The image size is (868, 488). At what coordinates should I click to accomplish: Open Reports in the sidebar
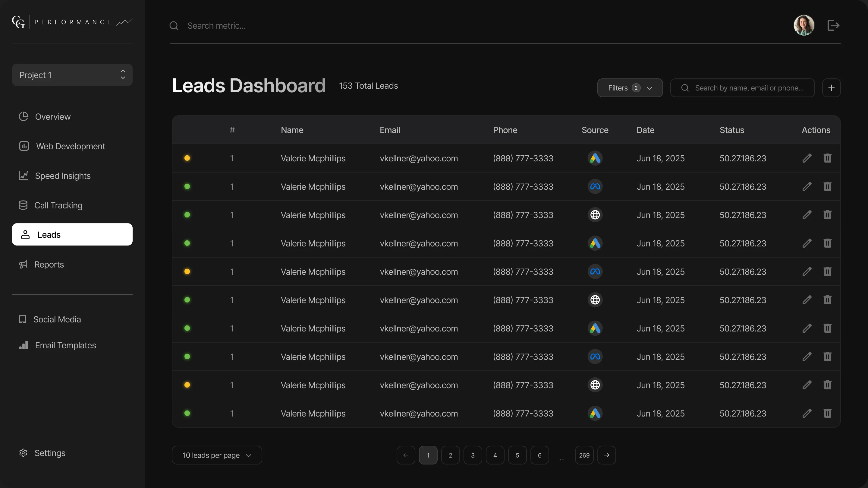pyautogui.click(x=41, y=265)
